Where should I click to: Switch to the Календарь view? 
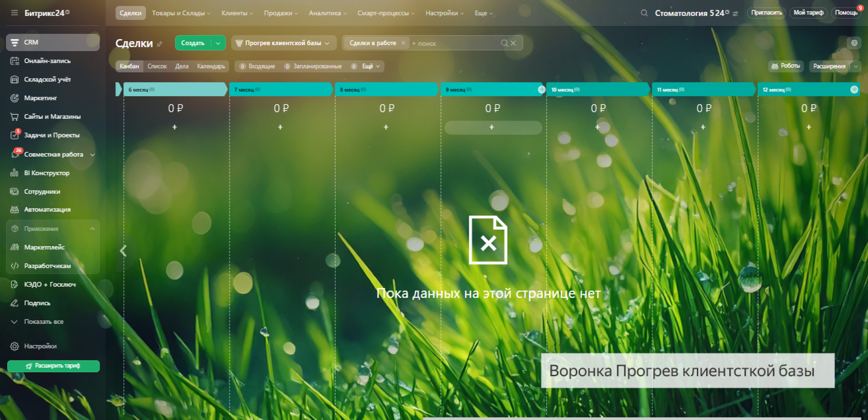click(x=211, y=66)
